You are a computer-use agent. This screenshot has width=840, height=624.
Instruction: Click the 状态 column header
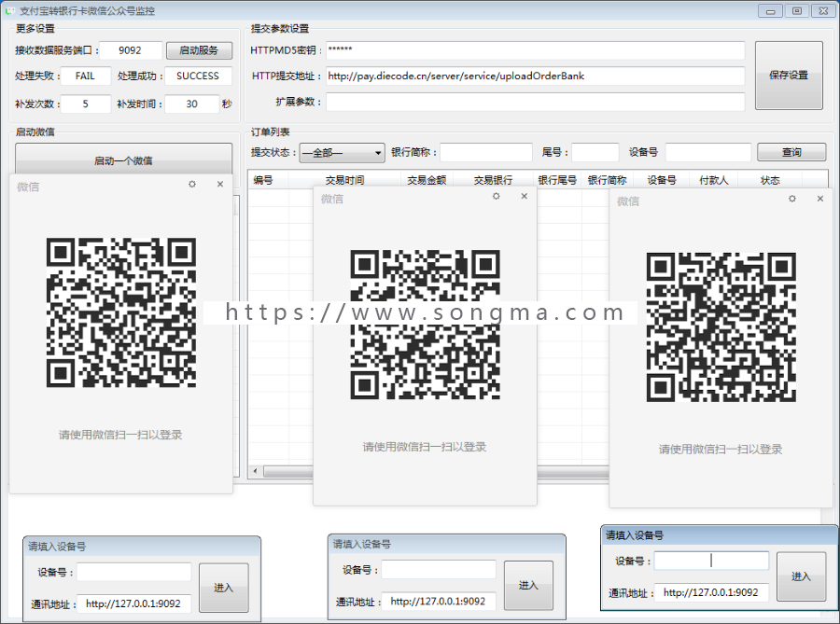click(x=770, y=180)
